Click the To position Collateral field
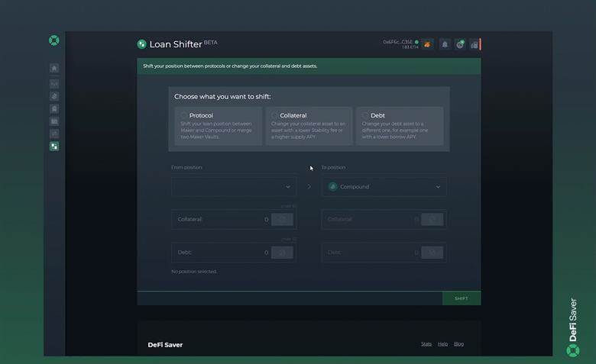The width and height of the screenshot is (596, 364). [384, 219]
